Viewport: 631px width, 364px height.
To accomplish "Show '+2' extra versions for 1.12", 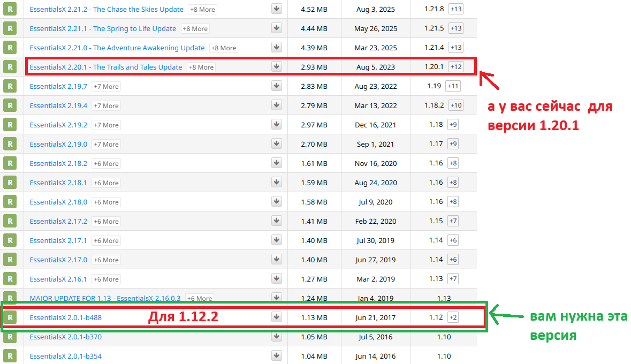I will [x=453, y=317].
